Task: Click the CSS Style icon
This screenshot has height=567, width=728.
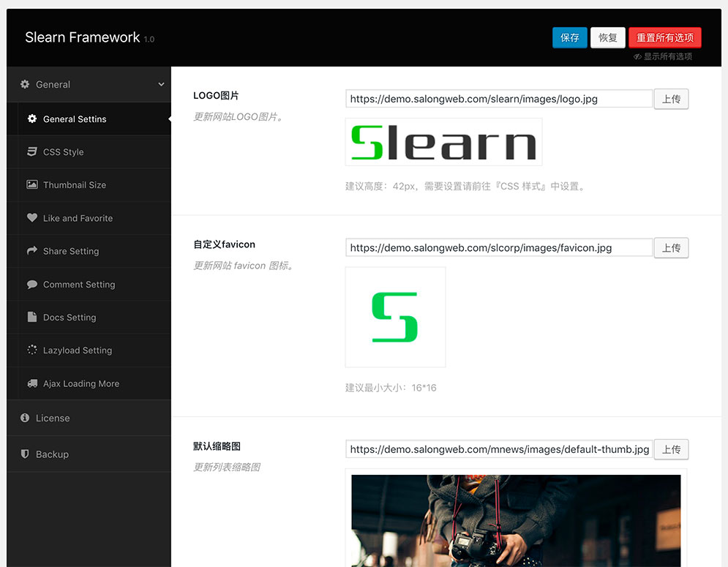Action: (x=32, y=151)
